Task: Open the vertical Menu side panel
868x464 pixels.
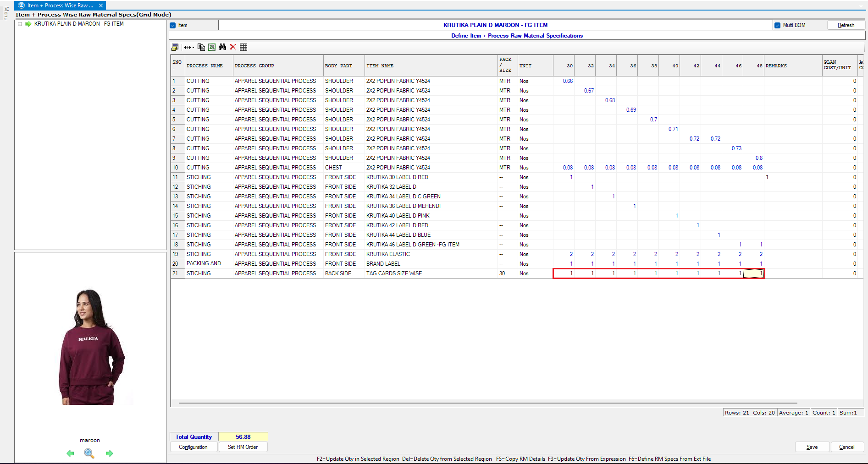Action: 6,13
